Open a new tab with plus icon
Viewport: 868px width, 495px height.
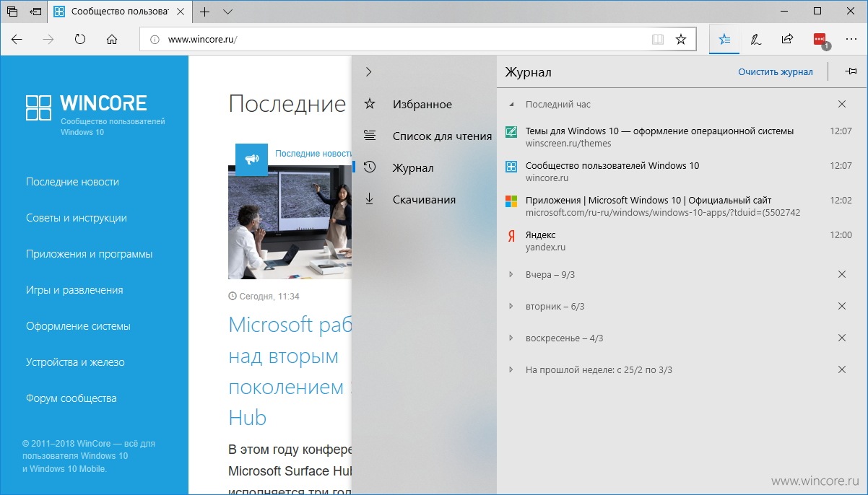click(205, 12)
